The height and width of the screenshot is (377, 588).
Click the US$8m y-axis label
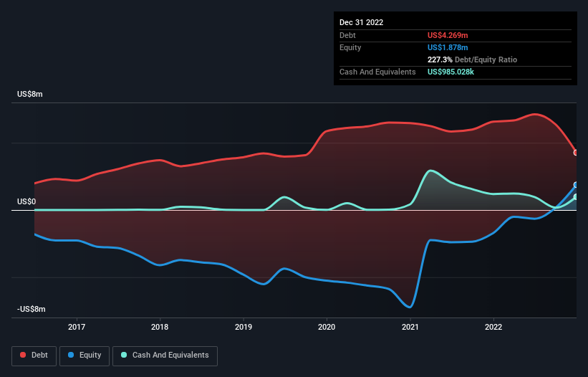point(30,94)
